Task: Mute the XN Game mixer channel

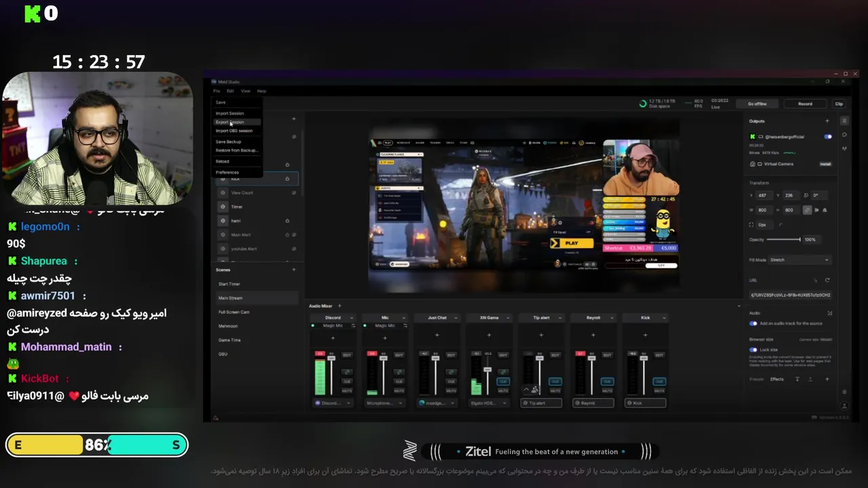Action: pyautogui.click(x=502, y=391)
